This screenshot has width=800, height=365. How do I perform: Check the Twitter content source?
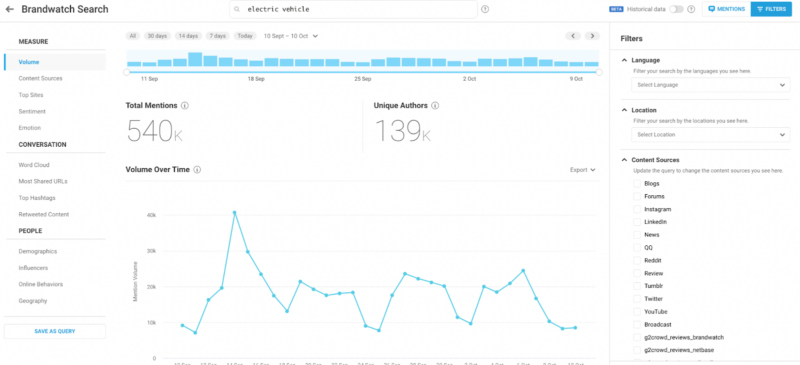pyautogui.click(x=637, y=299)
